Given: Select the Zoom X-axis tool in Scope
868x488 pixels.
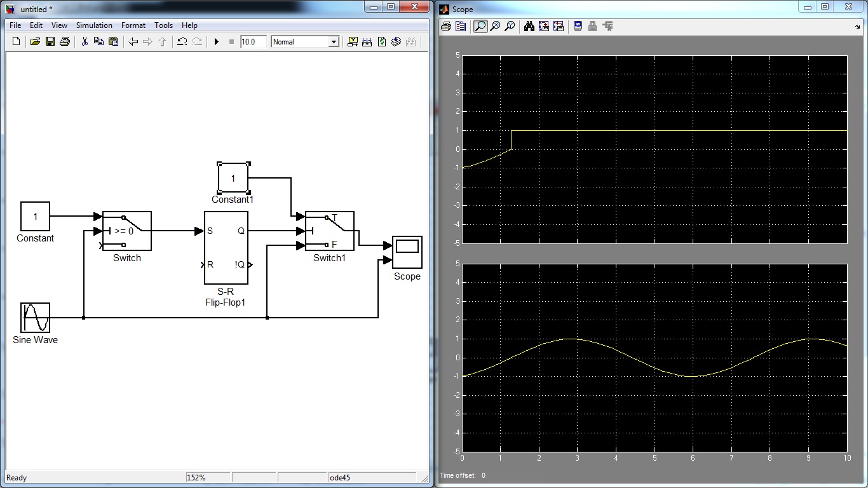Looking at the screenshot, I should click(x=495, y=26).
